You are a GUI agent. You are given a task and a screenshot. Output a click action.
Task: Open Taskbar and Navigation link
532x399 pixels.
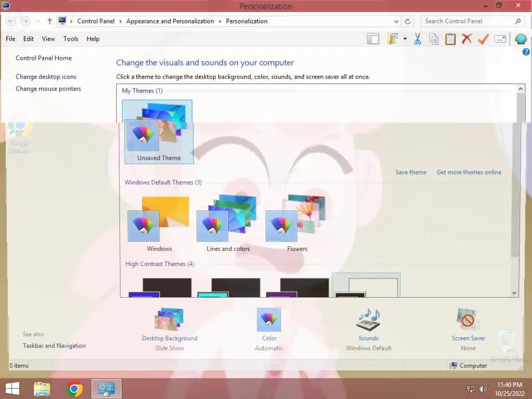tap(54, 345)
